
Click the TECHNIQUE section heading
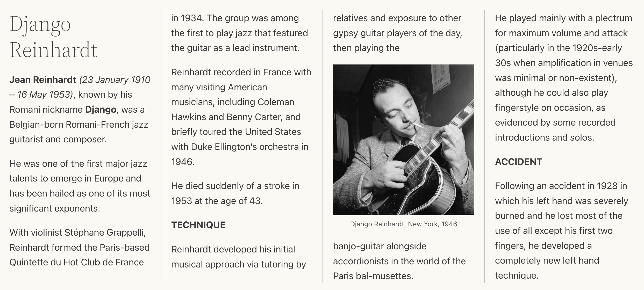click(198, 225)
